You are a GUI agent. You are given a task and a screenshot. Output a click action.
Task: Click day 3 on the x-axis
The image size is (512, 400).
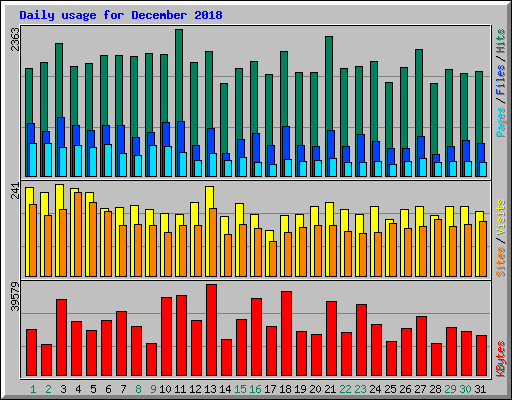click(x=63, y=389)
